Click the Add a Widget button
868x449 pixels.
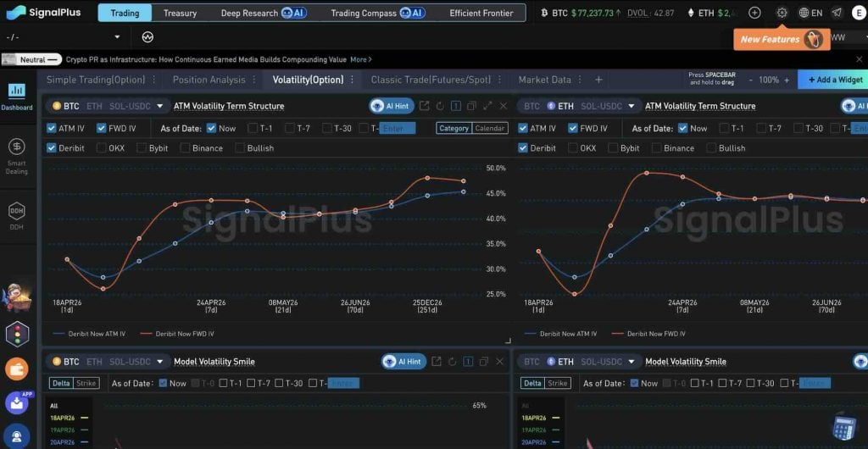point(833,80)
